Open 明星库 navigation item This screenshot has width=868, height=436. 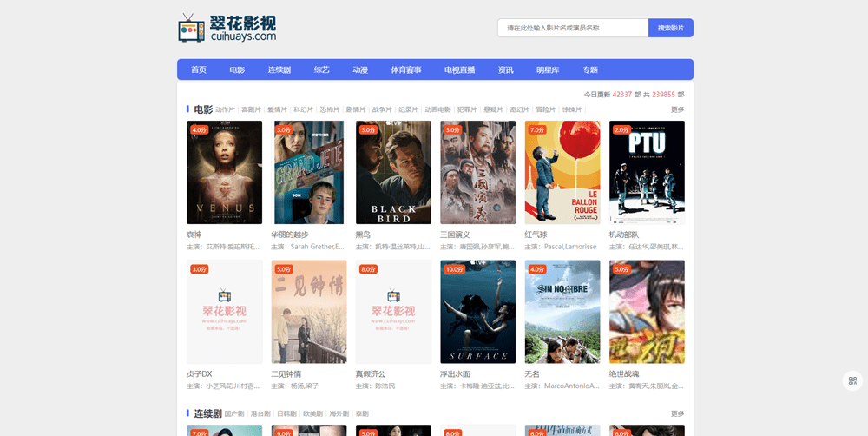pos(548,69)
